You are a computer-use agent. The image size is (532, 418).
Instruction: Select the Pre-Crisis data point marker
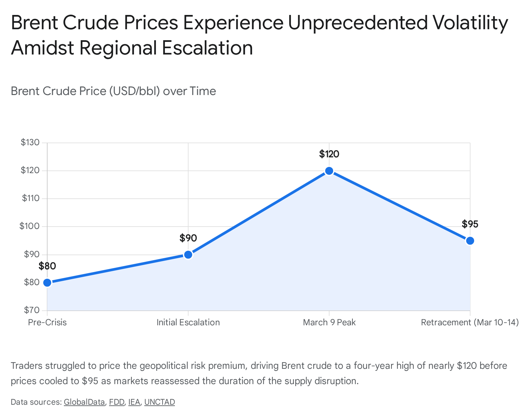pos(47,283)
